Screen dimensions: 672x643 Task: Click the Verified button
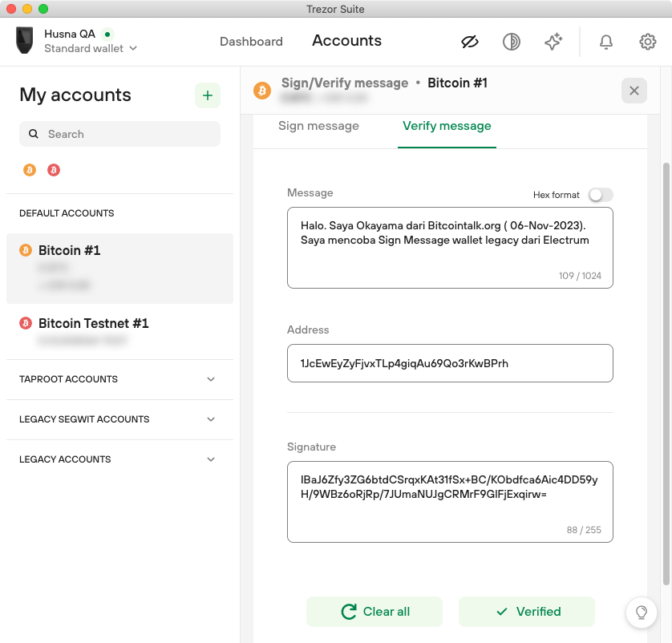pos(527,612)
